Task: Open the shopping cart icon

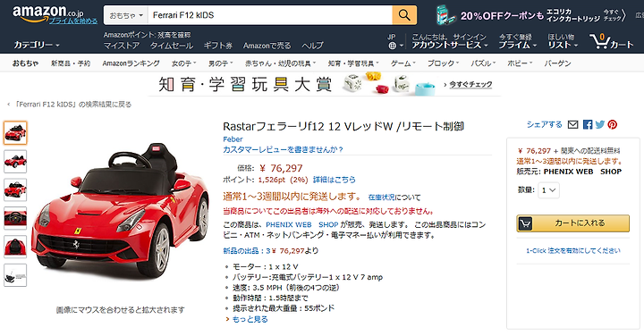Action: point(612,41)
